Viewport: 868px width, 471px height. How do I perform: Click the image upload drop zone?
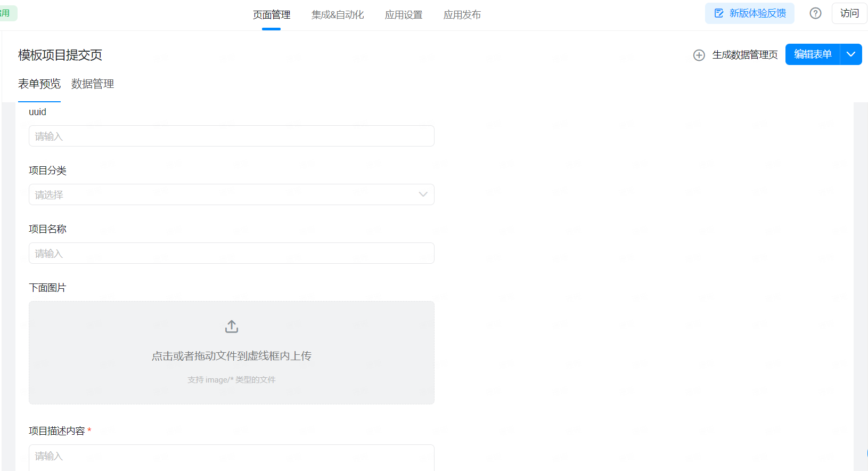click(232, 353)
